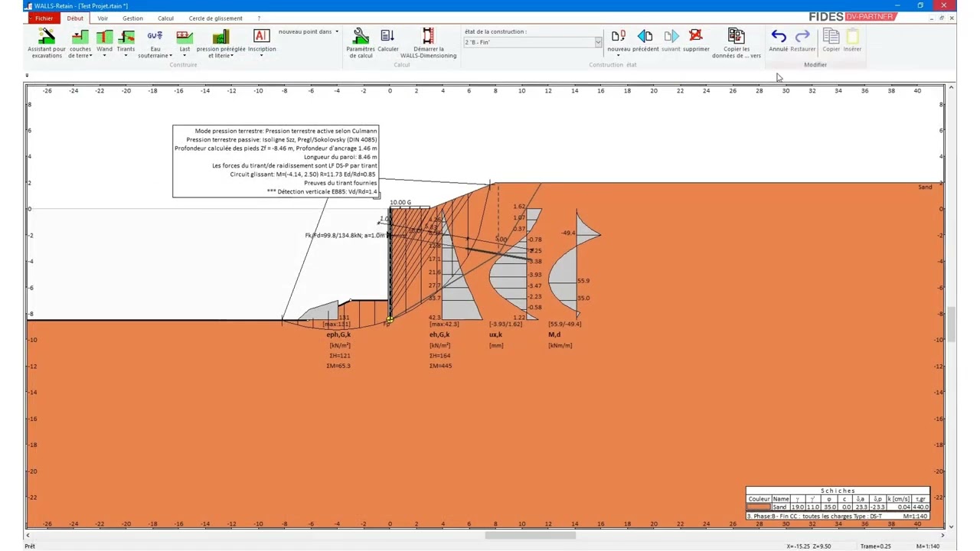Image resolution: width=980 pixels, height=551 pixels.
Task: Click the 3. Phase:B - Fin CC legend line
Action: click(x=838, y=517)
